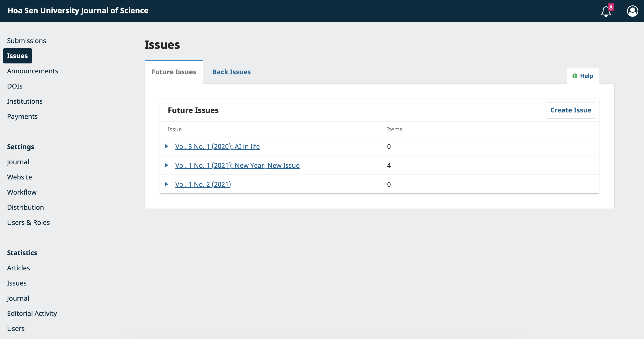
Task: Open Workflow settings in the sidebar
Action: click(x=22, y=192)
